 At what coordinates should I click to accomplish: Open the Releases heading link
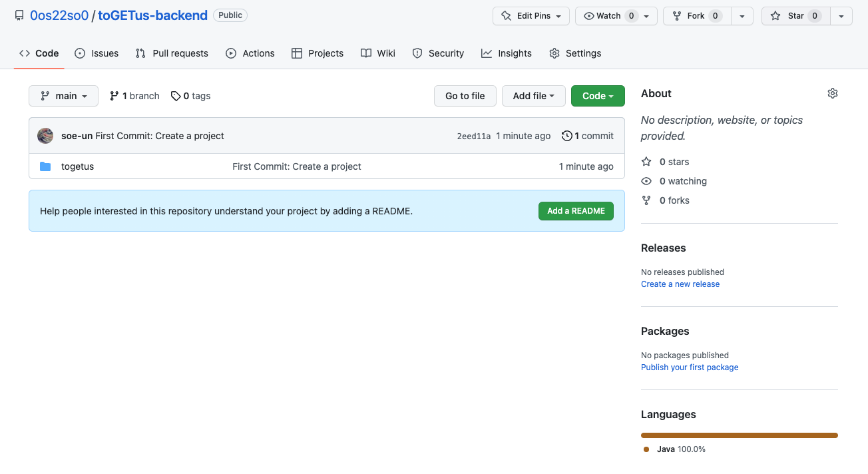point(664,248)
